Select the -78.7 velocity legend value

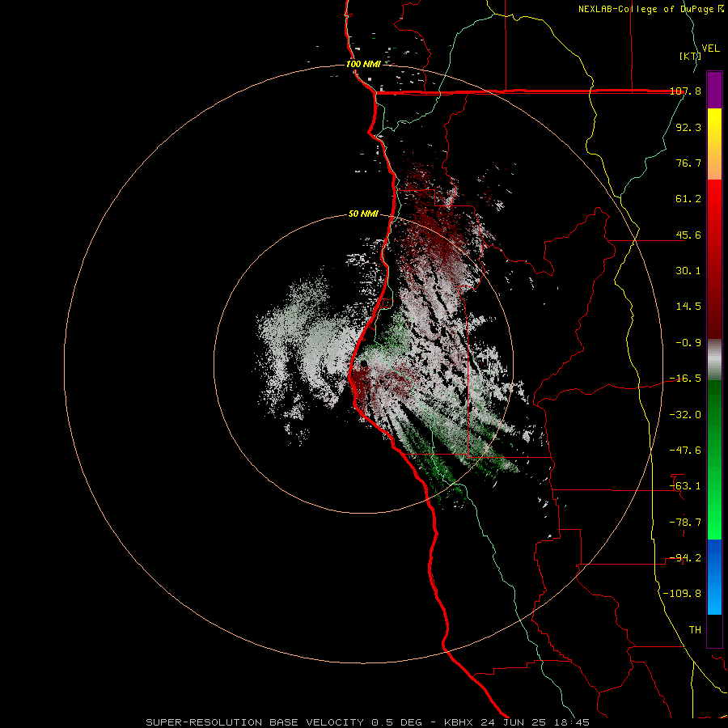tap(685, 523)
